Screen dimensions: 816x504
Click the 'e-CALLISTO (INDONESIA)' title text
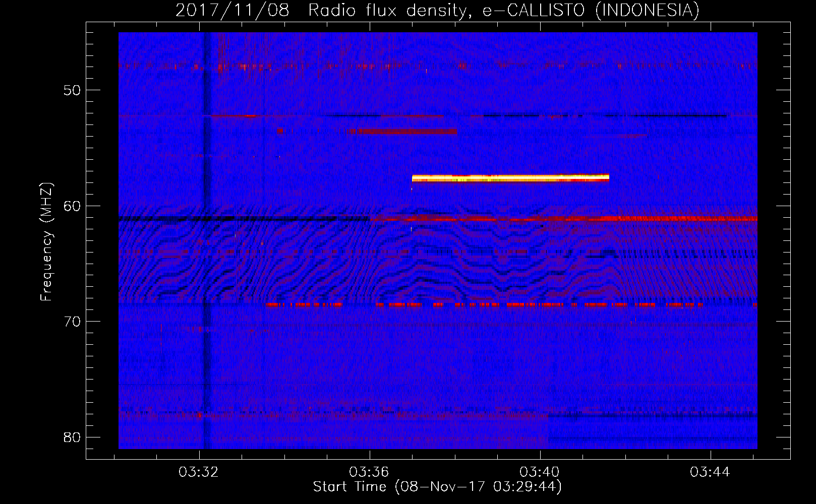click(591, 10)
